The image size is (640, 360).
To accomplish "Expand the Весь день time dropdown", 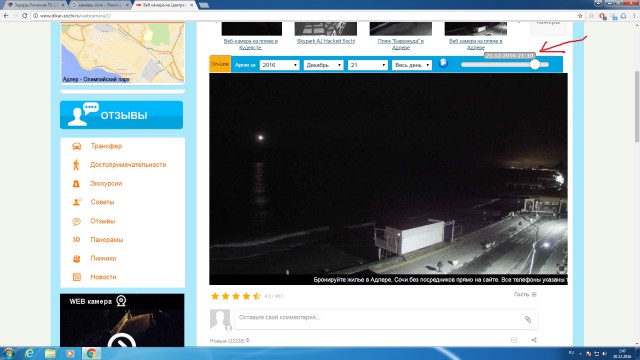I will pyautogui.click(x=411, y=65).
